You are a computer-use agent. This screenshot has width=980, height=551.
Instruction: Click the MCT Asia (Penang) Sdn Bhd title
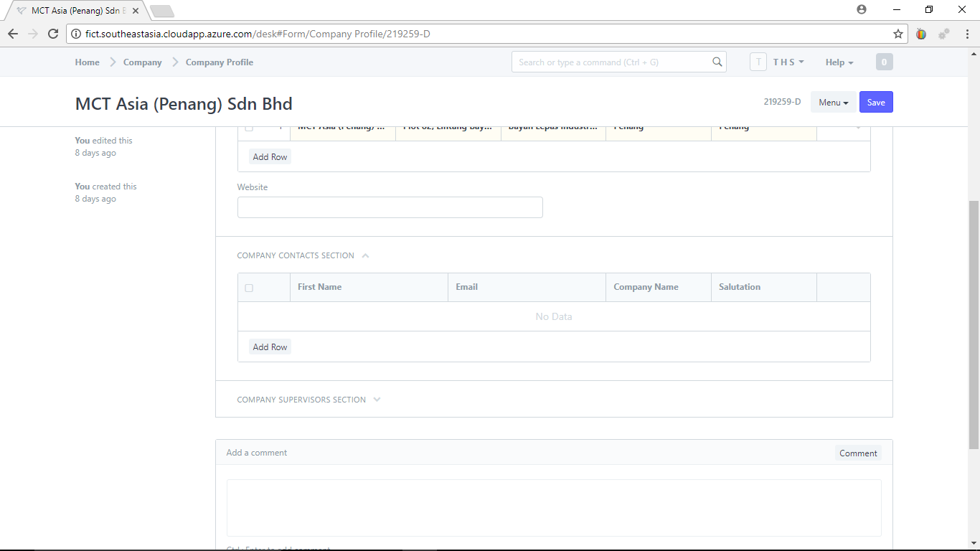point(184,103)
